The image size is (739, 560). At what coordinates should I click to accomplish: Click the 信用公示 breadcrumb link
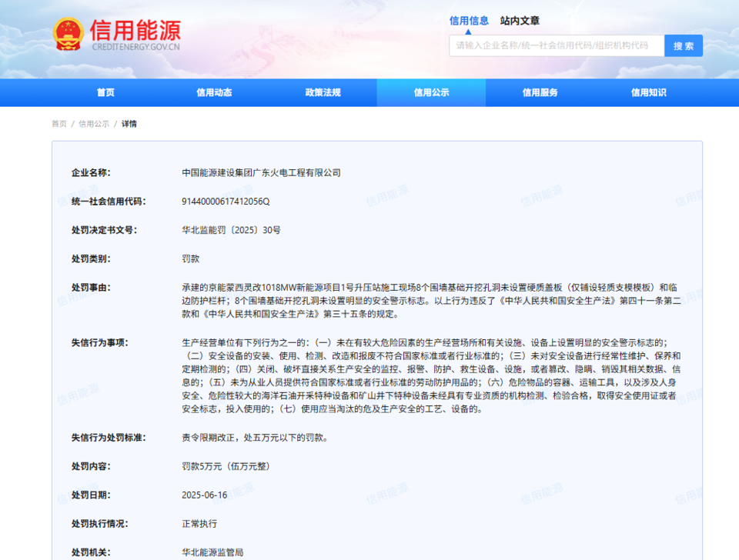point(94,124)
